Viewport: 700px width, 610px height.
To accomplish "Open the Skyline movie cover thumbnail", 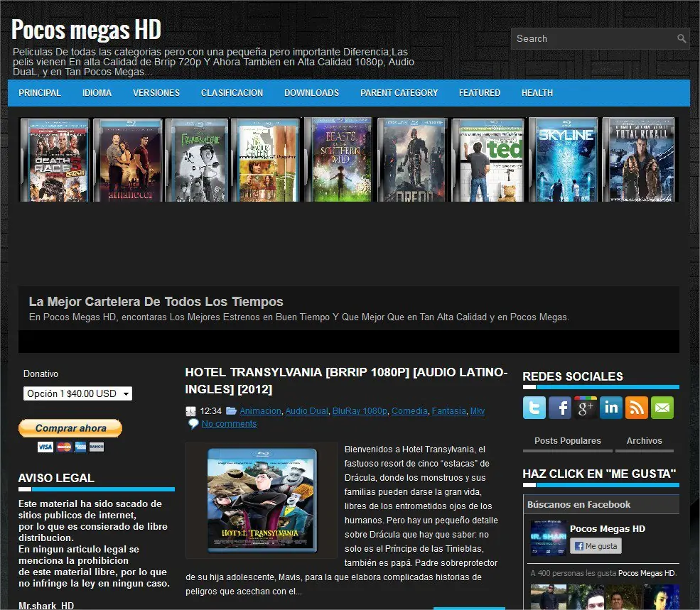I will (564, 160).
